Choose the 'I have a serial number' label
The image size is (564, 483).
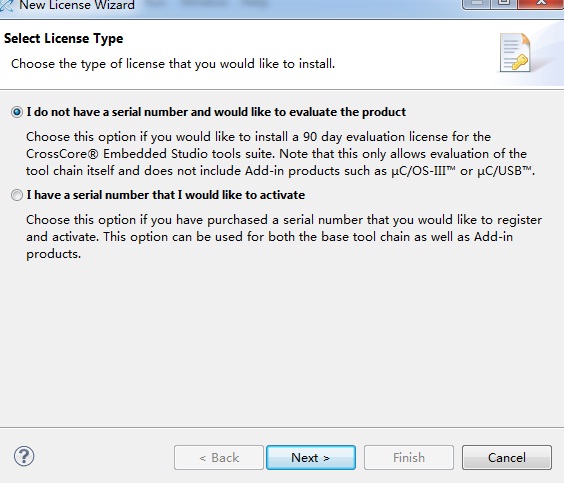point(166,195)
